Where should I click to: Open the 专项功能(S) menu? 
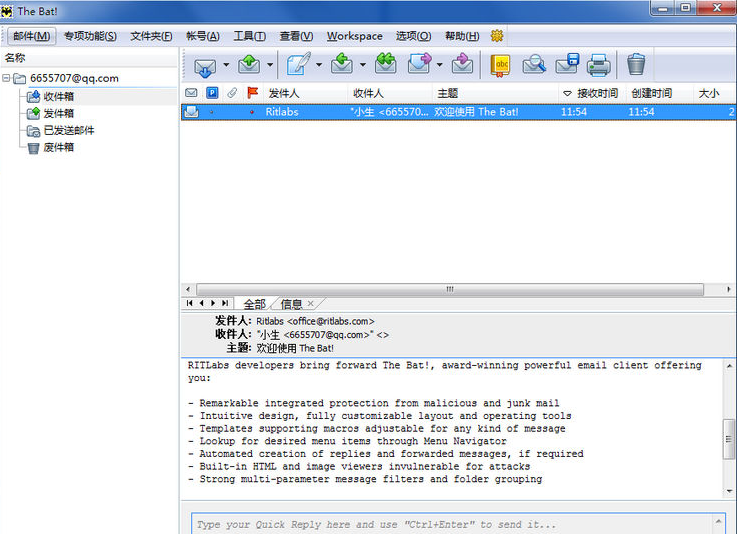pyautogui.click(x=90, y=36)
